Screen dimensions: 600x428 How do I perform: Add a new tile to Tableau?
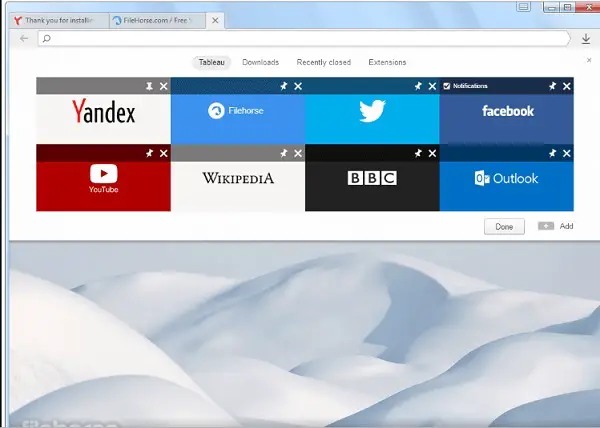click(555, 226)
